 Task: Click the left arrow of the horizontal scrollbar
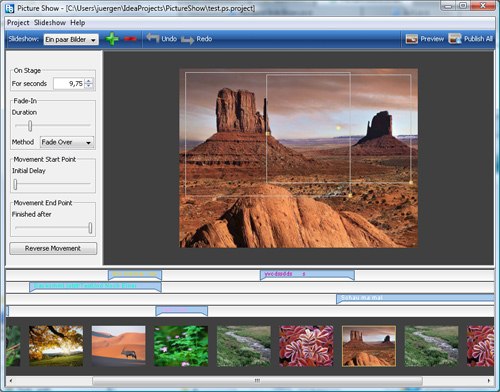coord(11,380)
